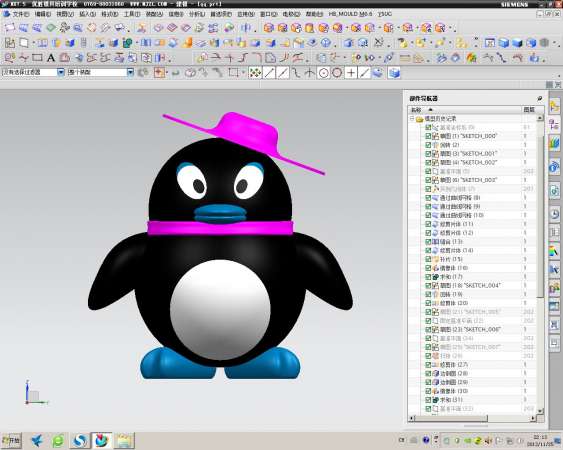Click the Windows 开始 start button
Viewport: 563px width, 450px height.
11,440
